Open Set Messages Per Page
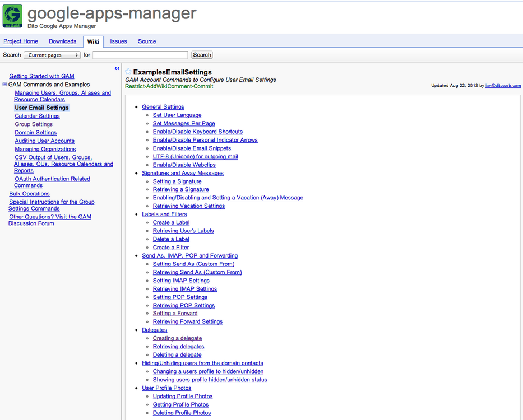The height and width of the screenshot is (420, 523). [184, 123]
